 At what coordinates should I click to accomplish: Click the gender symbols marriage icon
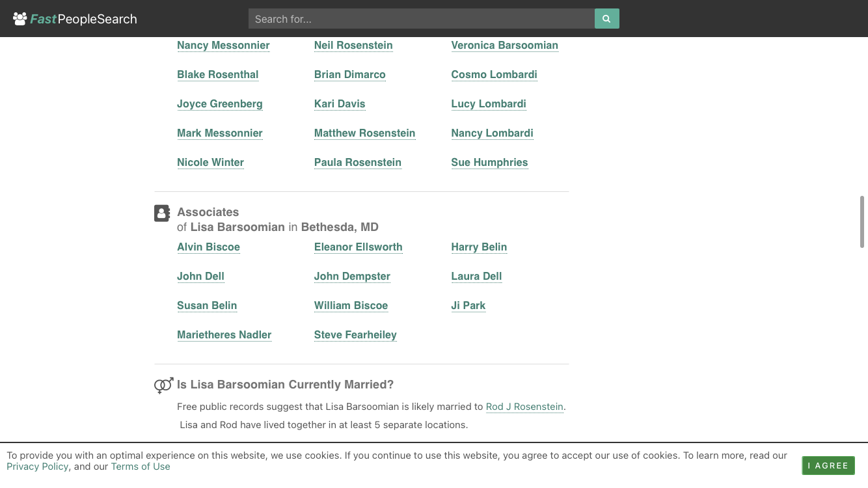pos(163,385)
